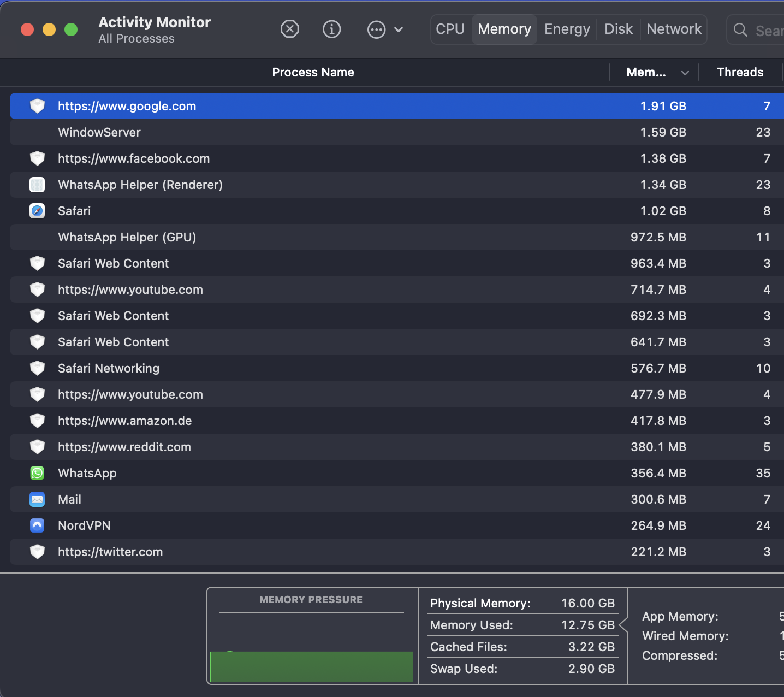This screenshot has height=697, width=784.
Task: Click thread count 35 in WhatsApp row
Action: pos(763,473)
